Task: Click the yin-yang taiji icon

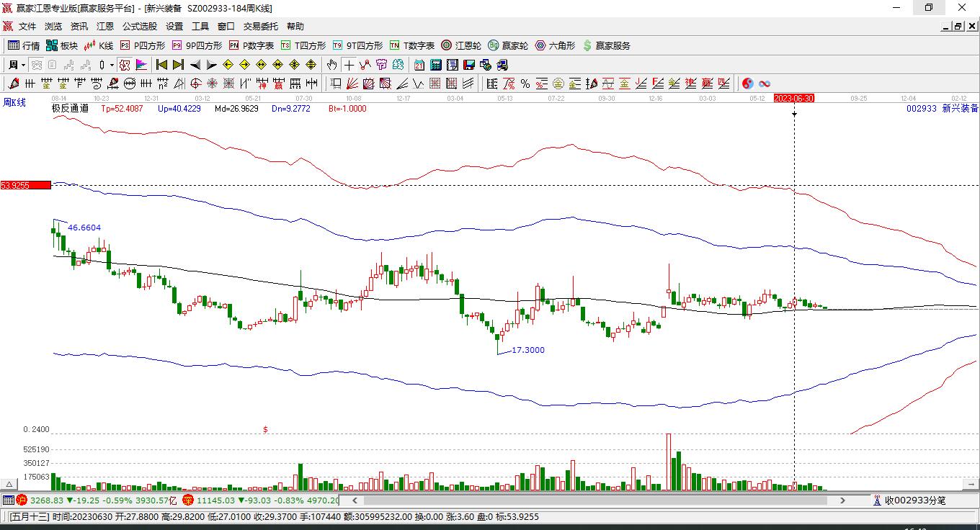Action: pyautogui.click(x=748, y=84)
